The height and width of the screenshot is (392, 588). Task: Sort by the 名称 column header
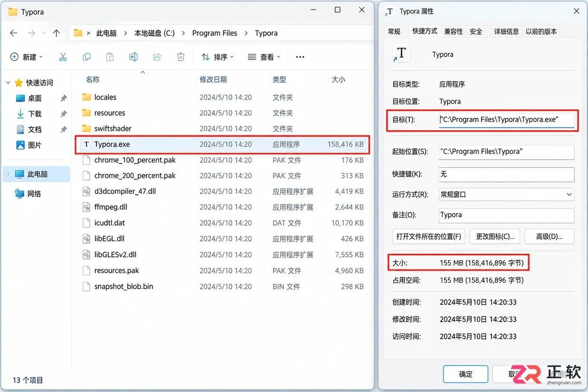93,79
